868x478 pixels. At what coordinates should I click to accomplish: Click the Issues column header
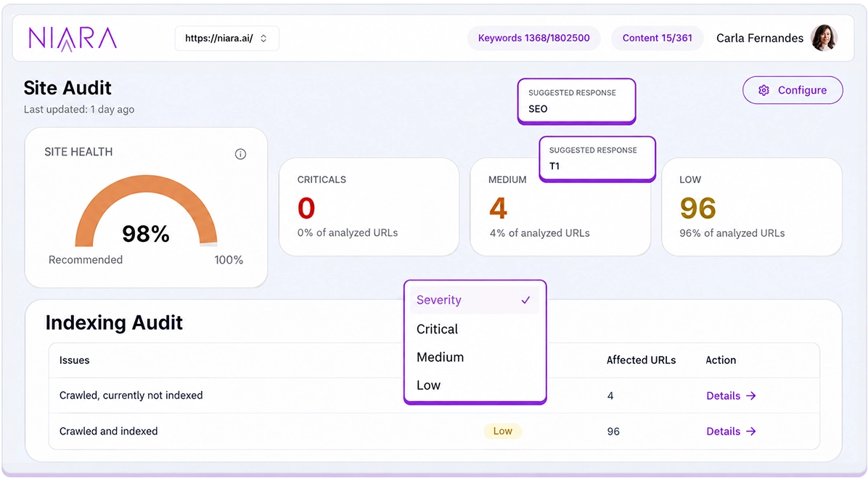pyautogui.click(x=74, y=360)
